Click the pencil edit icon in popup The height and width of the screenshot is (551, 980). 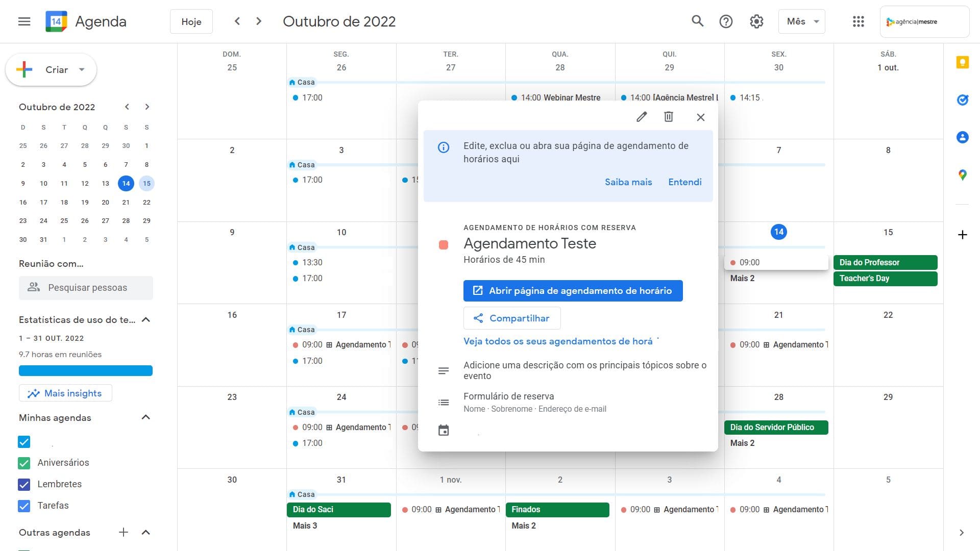[642, 117]
